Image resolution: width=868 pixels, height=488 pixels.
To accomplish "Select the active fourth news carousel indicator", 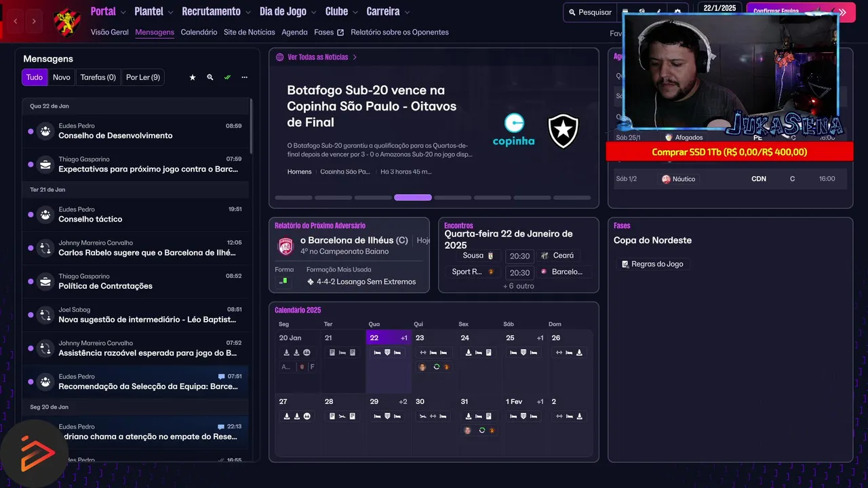I will pos(413,198).
